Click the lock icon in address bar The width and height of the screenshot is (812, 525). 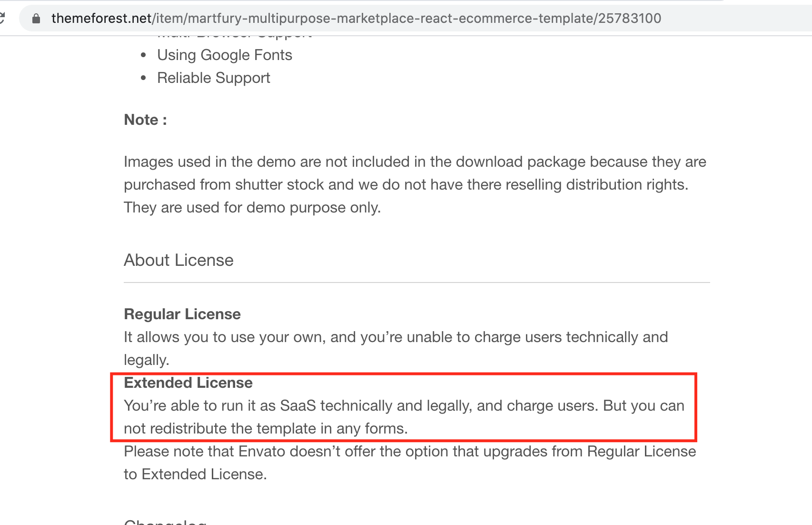point(36,19)
